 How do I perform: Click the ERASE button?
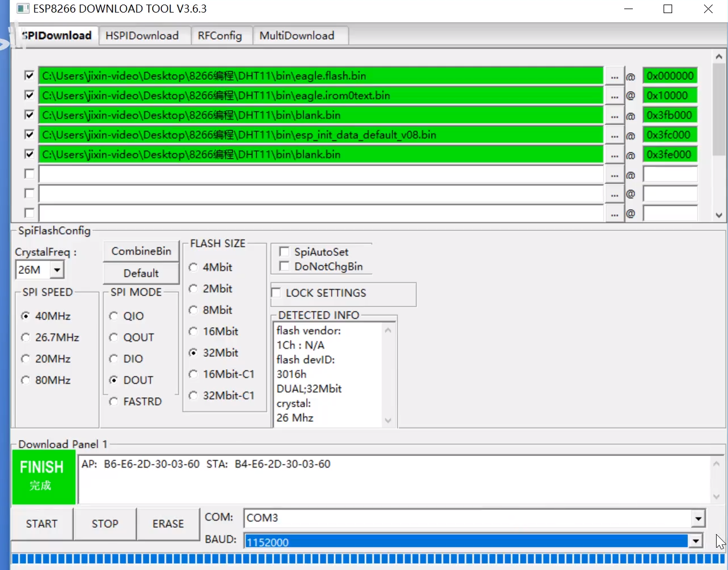click(168, 523)
